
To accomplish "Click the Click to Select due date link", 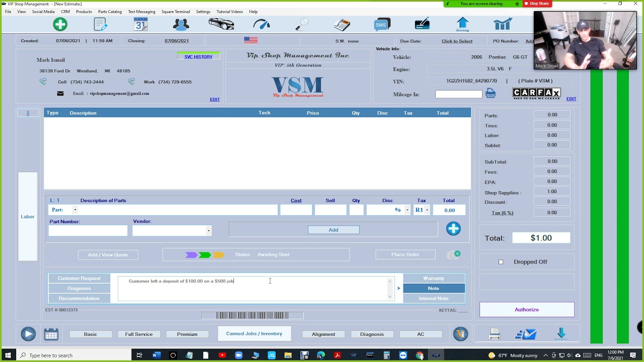I will click(x=457, y=41).
